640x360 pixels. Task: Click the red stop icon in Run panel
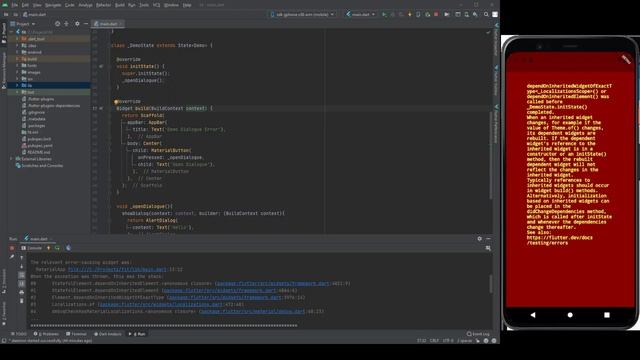coord(12,248)
